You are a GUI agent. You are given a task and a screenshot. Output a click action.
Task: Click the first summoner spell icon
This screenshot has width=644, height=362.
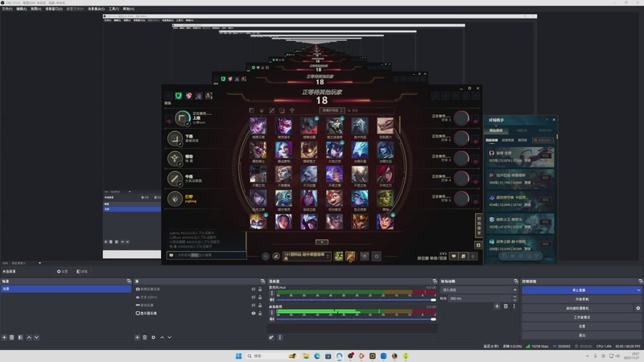point(338,257)
